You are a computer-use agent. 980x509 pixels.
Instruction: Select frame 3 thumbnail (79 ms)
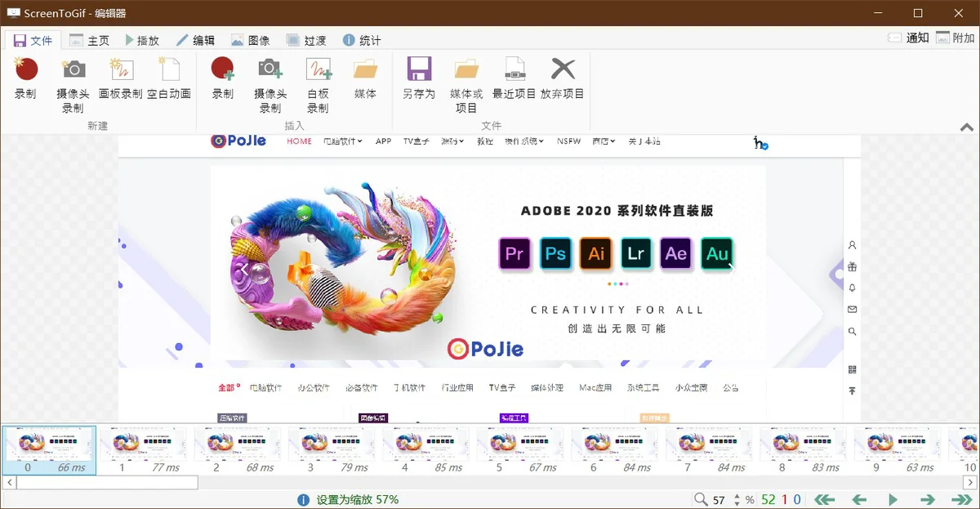(332, 450)
